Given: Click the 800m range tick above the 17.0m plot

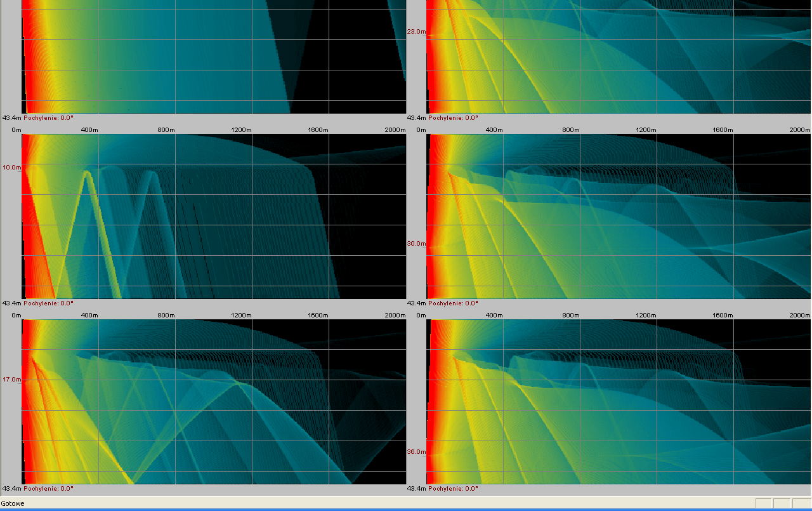Looking at the screenshot, I should 166,315.
